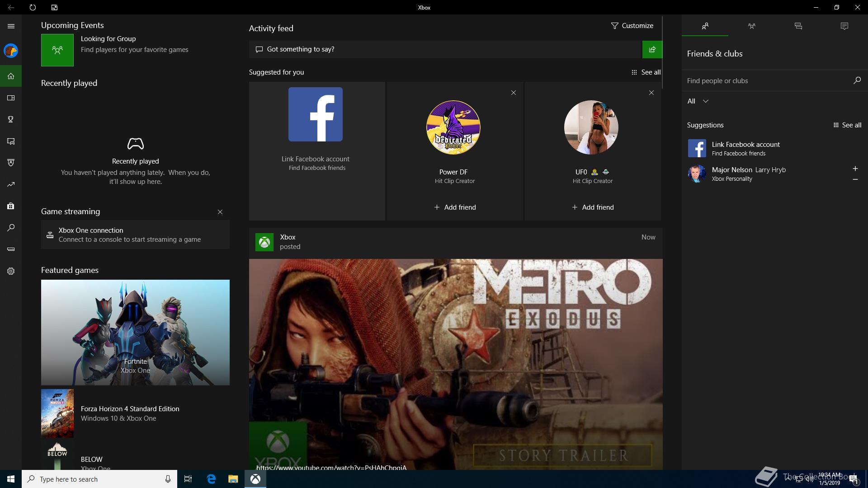
Task: Click the picture-in-picture icon in title bar
Action: [x=54, y=7]
